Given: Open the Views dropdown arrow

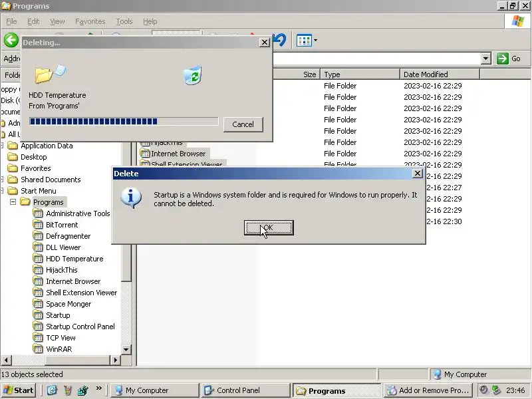Looking at the screenshot, I should coord(315,41).
